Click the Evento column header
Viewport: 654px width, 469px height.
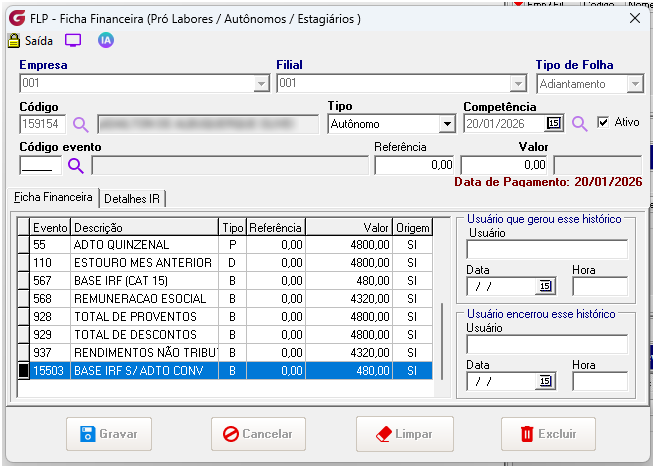[50, 228]
